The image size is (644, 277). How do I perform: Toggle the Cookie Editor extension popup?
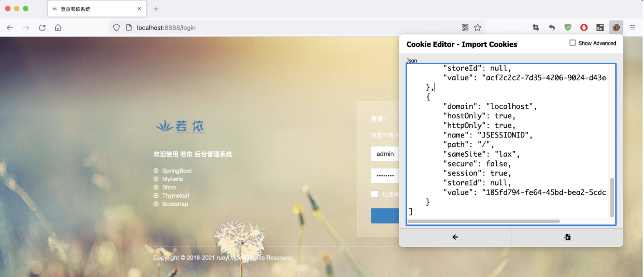pyautogui.click(x=616, y=27)
